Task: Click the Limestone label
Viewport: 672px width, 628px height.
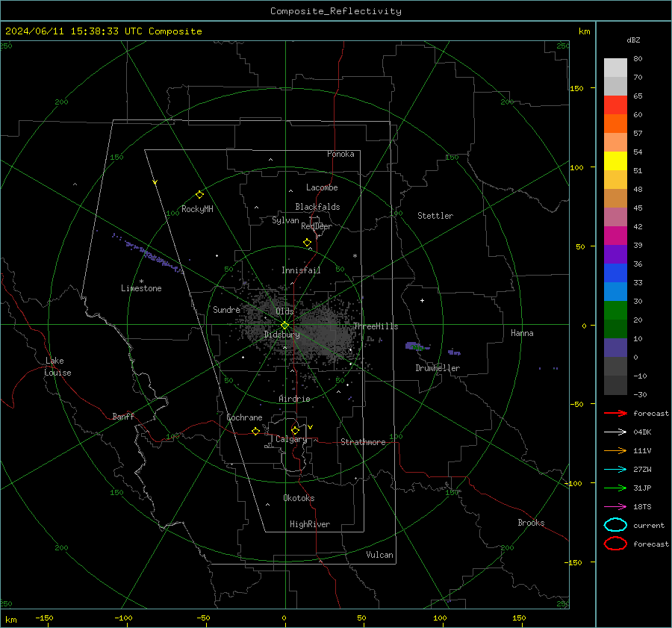Action: click(141, 288)
